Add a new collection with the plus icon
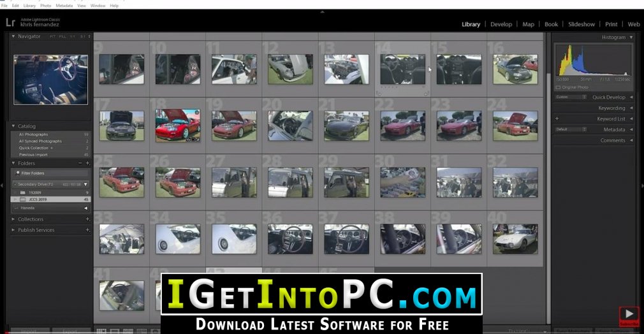This screenshot has height=334, width=644. [87, 219]
